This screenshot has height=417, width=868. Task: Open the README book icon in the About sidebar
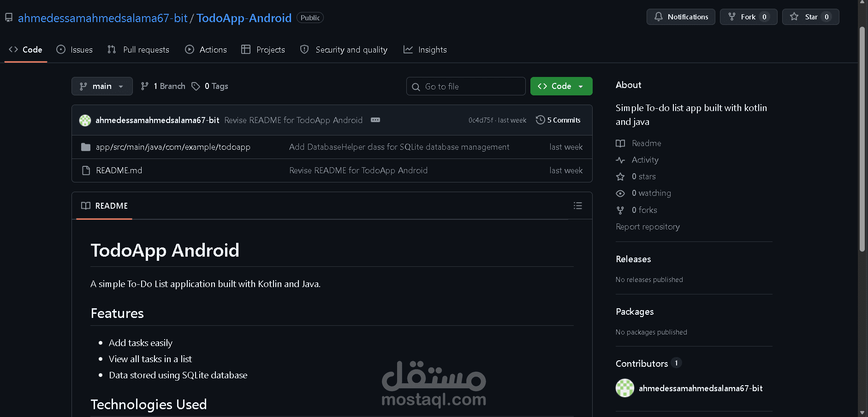620,143
